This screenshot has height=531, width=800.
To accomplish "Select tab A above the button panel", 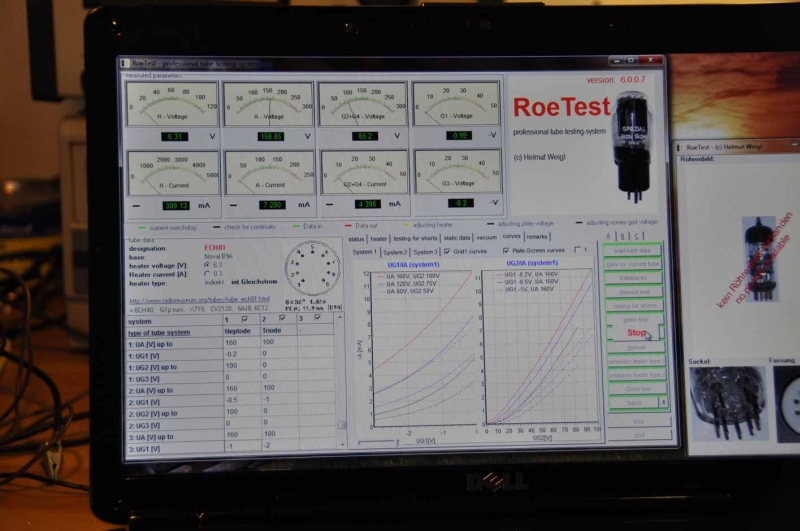I will click(x=608, y=236).
